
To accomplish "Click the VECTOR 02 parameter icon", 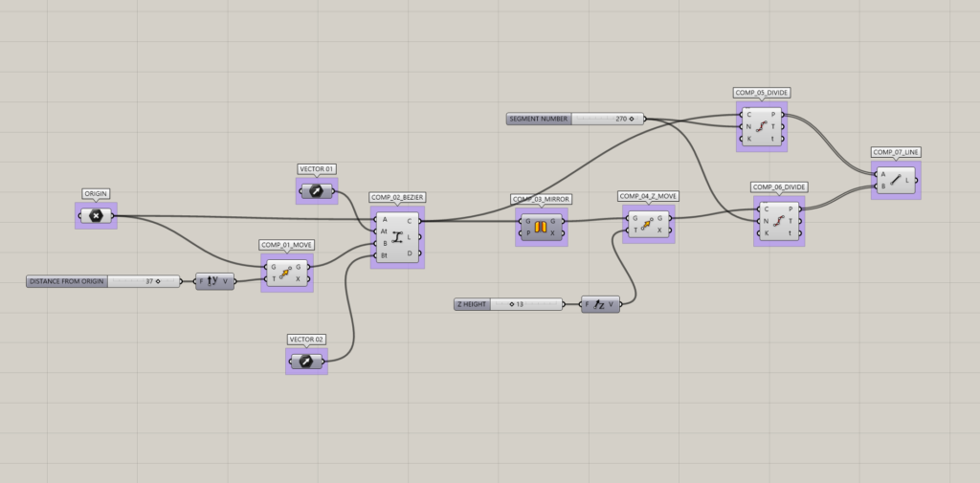I will pos(306,362).
